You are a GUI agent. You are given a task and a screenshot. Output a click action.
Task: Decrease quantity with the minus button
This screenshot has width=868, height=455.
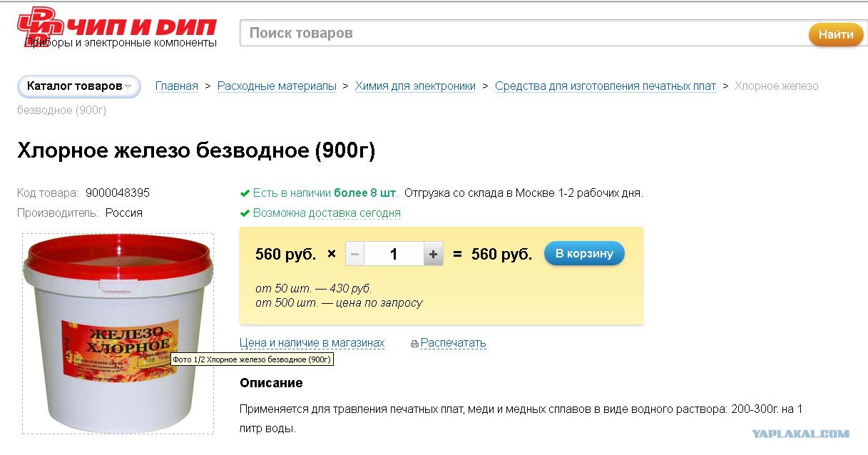pos(354,254)
